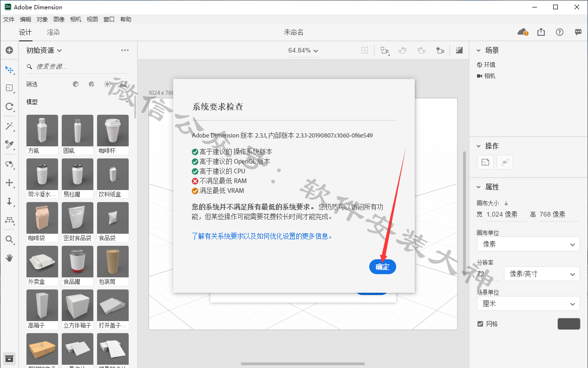Open the 相机 menu

point(76,19)
